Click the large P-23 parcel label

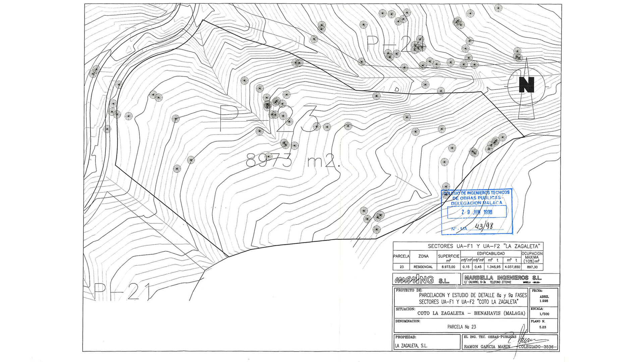click(x=268, y=119)
